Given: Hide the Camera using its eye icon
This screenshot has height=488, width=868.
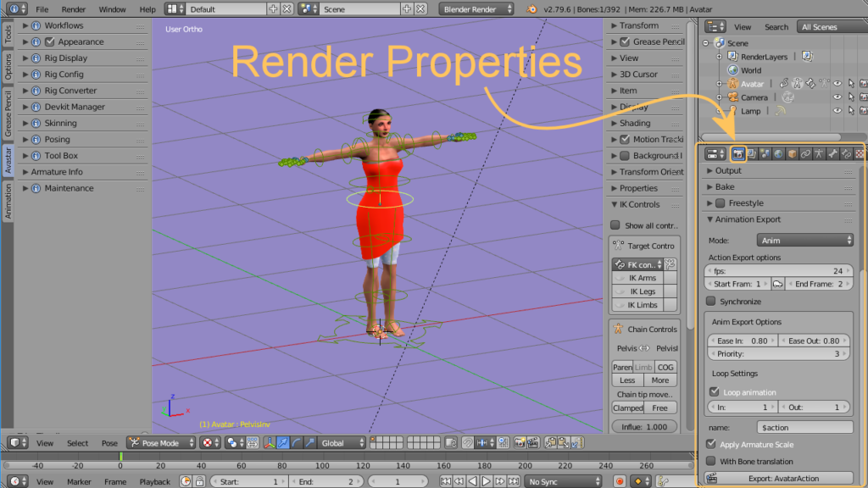Looking at the screenshot, I should tap(837, 97).
